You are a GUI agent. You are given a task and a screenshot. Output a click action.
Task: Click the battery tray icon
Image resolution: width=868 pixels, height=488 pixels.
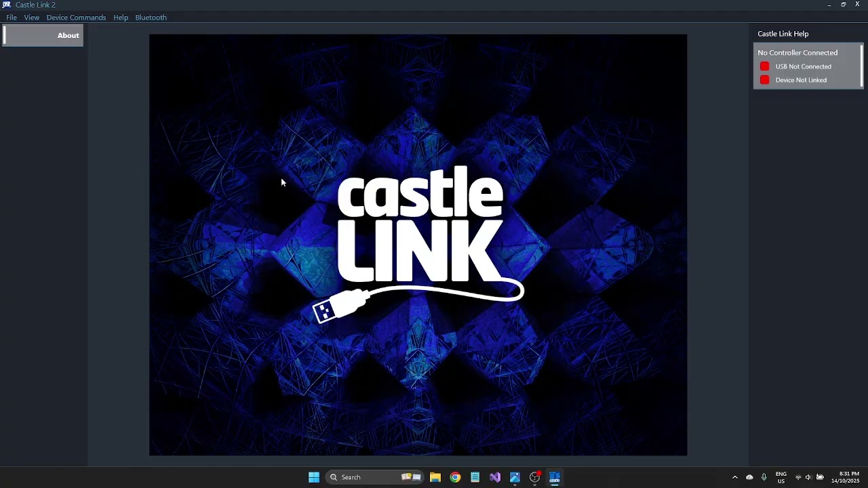(820, 477)
